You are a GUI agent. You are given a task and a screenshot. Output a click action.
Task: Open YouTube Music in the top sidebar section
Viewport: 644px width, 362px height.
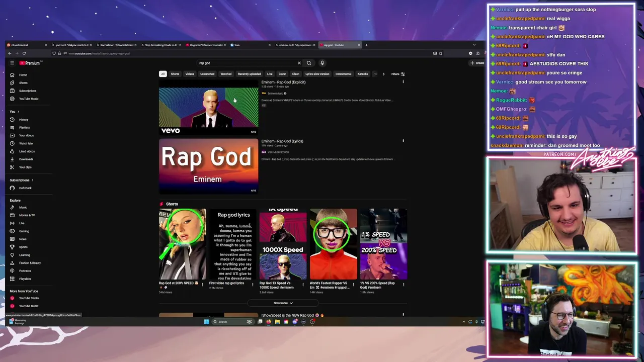[29, 99]
